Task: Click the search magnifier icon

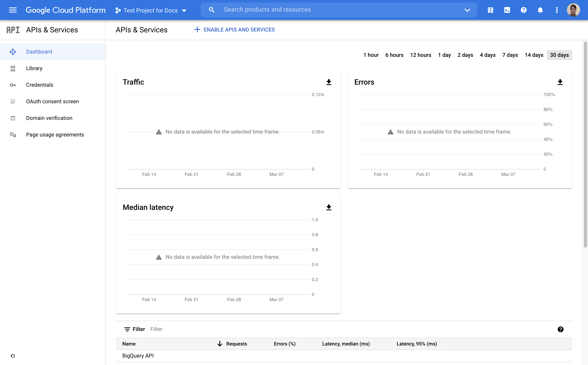Action: pos(212,10)
